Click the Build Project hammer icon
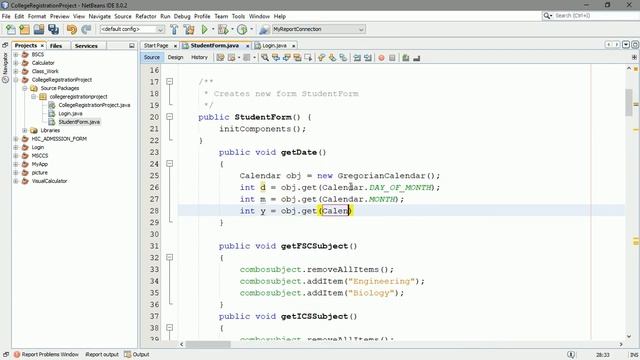Screen dimensions: 640x360 click(174, 29)
